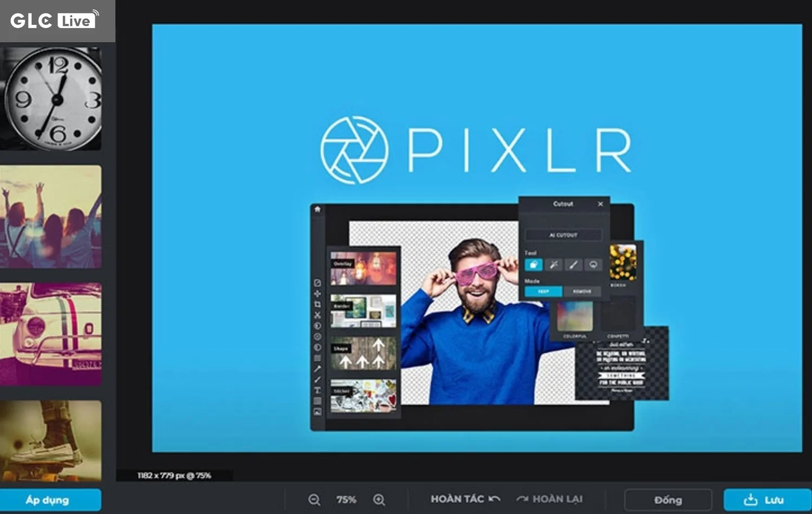812x514 pixels.
Task: Select the clock filter preview thumbnail
Action: [x=50, y=98]
